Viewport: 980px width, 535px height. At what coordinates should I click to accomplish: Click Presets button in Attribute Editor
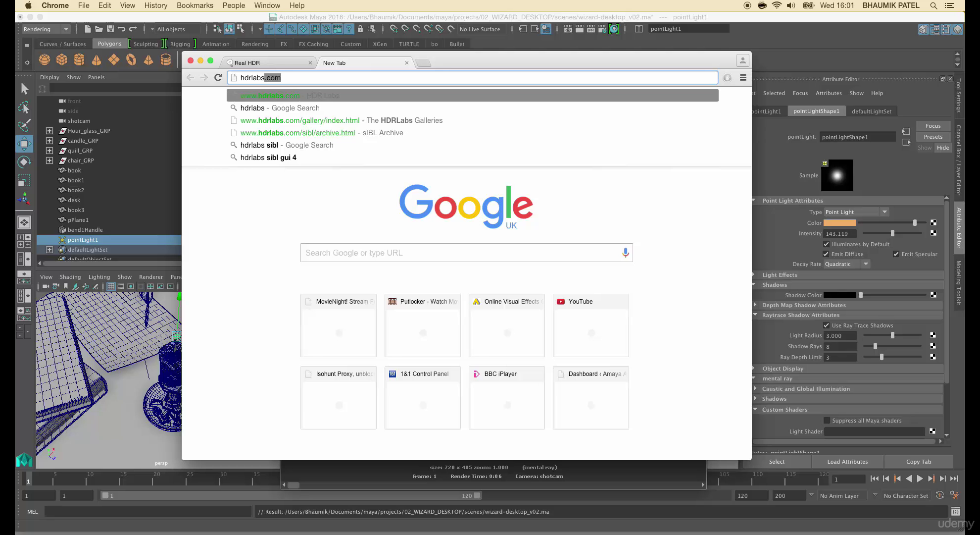point(933,137)
